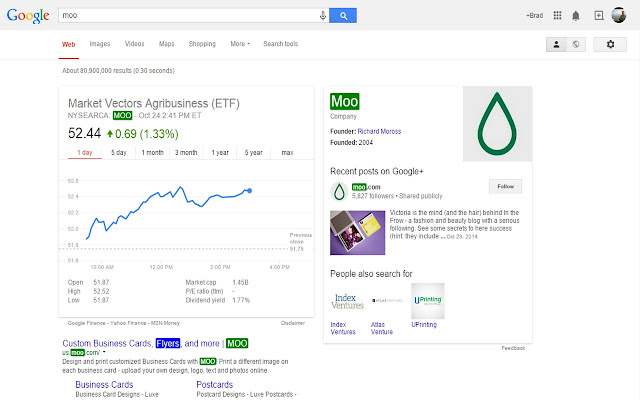Select the 5 year chart range

pos(253,153)
